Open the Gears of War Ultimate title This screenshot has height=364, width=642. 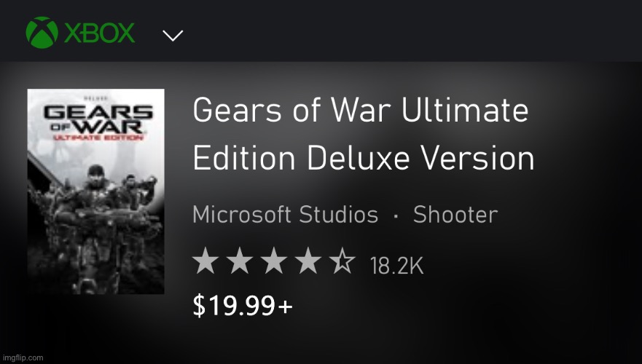tap(360, 111)
